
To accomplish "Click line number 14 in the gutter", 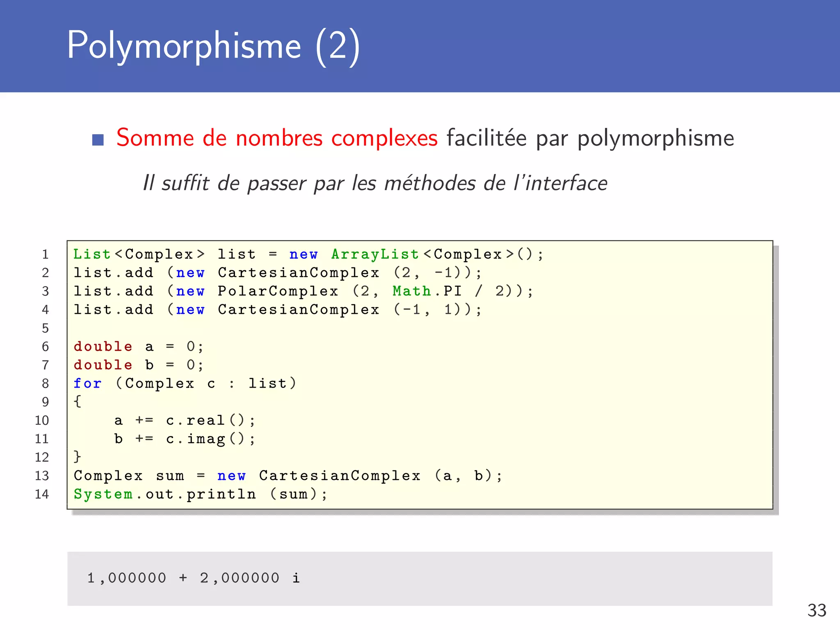I will [x=42, y=494].
